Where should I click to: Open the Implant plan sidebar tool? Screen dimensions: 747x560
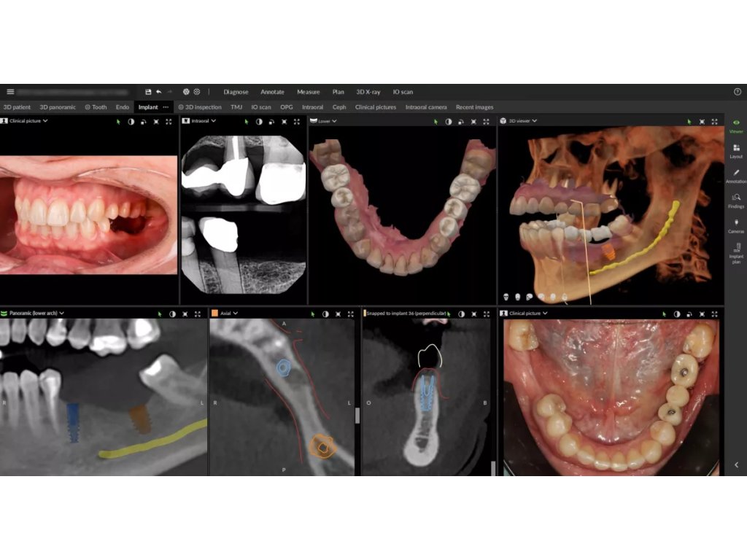click(x=736, y=253)
